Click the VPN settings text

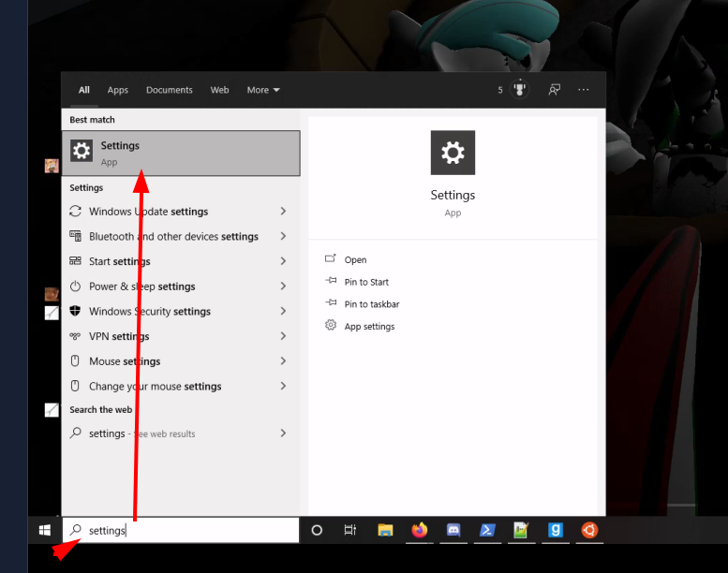(x=119, y=336)
